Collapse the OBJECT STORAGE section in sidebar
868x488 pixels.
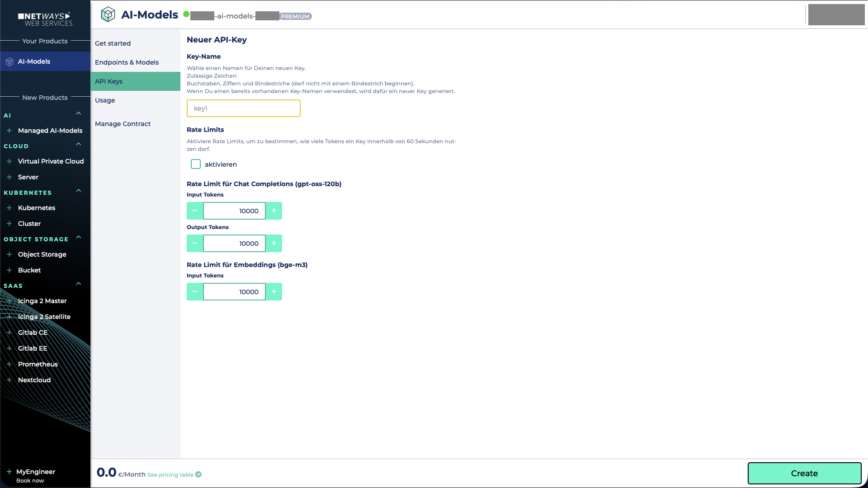click(79, 237)
